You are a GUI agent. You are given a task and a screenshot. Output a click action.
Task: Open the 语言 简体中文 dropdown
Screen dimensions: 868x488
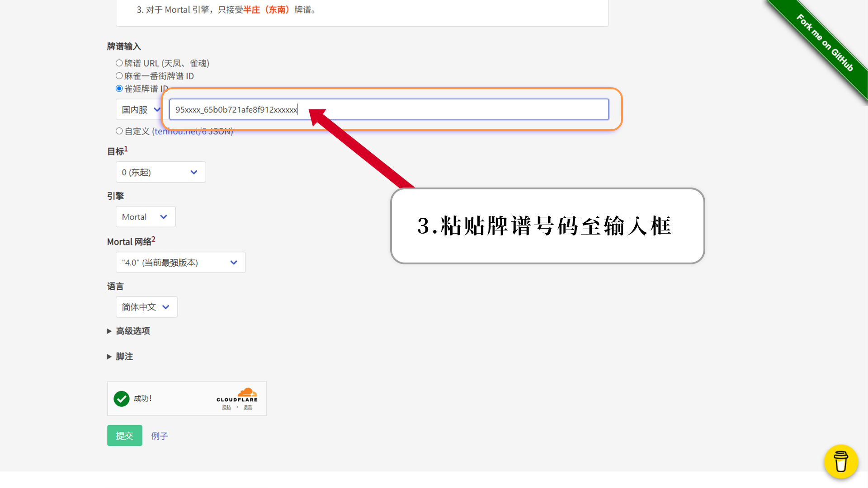146,307
